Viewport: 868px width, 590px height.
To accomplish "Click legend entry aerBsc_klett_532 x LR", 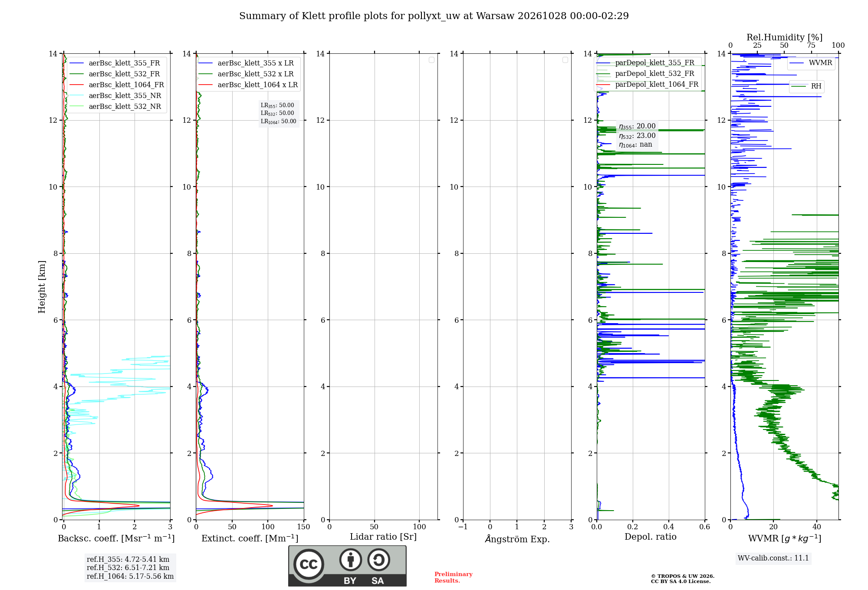I will point(246,74).
